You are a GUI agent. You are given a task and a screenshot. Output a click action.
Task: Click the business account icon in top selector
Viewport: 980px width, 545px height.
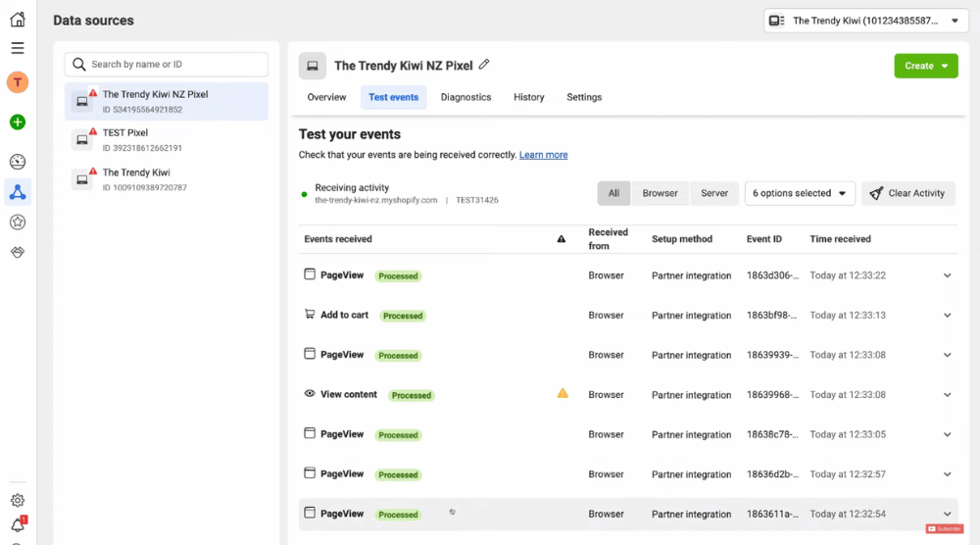tap(777, 21)
